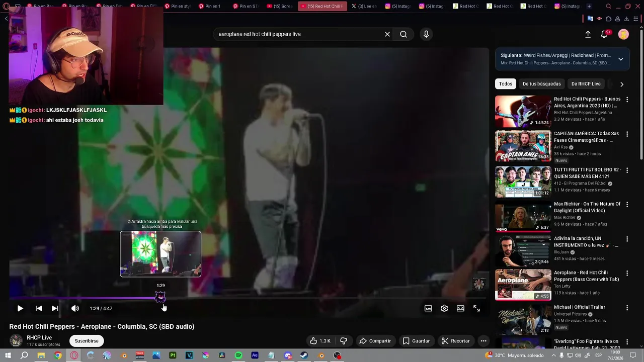Viewport: 644px width, 362px height.
Task: Open options for Tutti Frutti Futbolero video
Action: point(627,170)
